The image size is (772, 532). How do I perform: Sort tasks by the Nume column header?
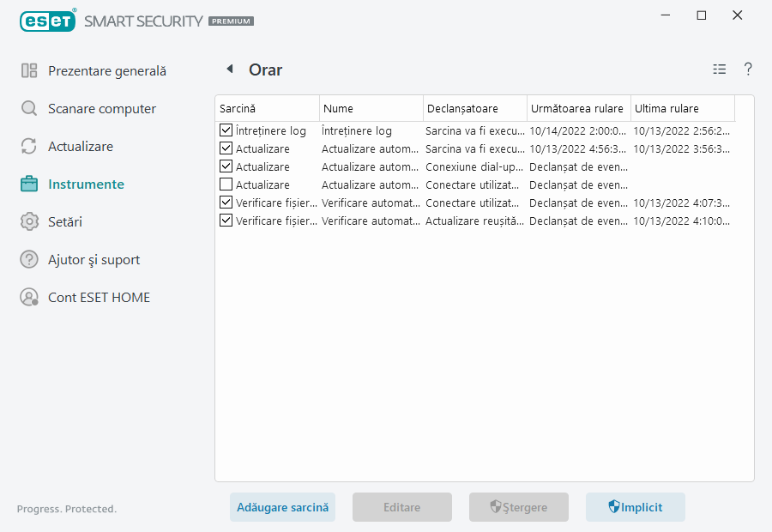coord(371,108)
